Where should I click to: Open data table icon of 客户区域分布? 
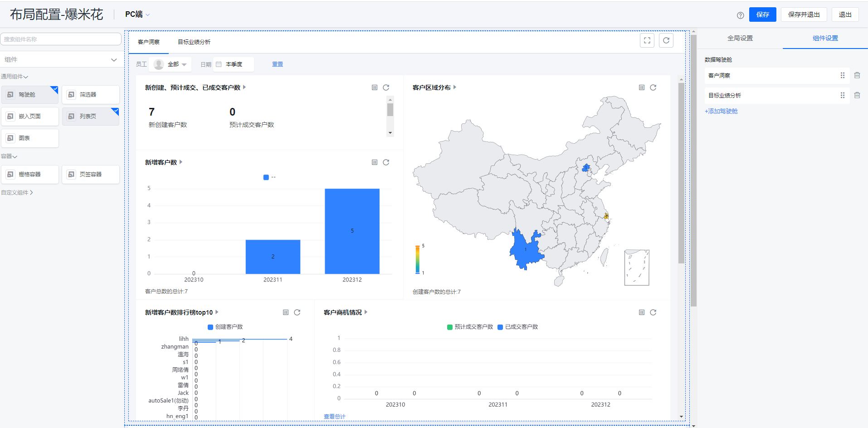tap(642, 88)
